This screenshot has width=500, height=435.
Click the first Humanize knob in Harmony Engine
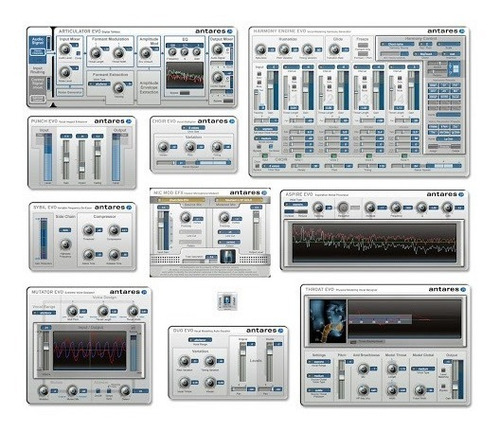(x=261, y=49)
